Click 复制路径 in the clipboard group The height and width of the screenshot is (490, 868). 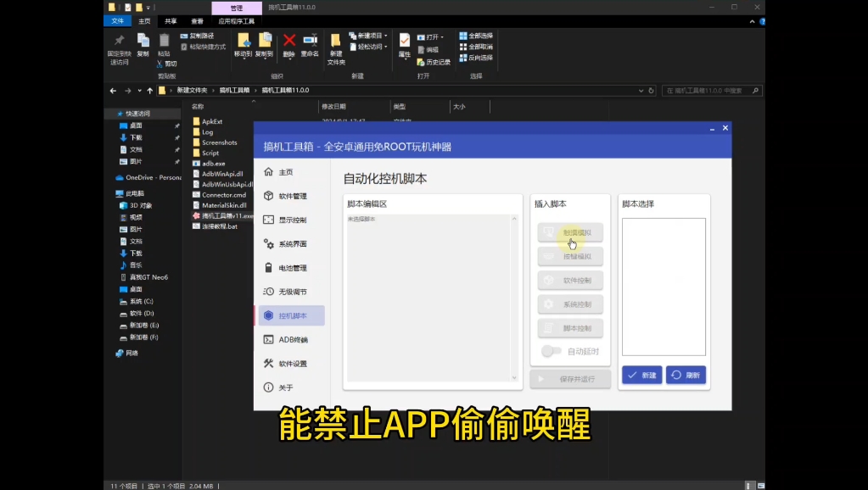(x=197, y=36)
